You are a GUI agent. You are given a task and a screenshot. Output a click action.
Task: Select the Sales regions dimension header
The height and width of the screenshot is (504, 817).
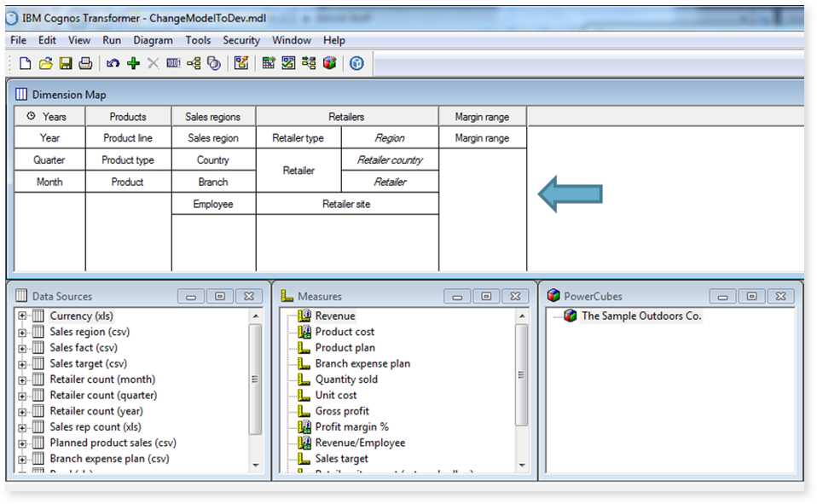coord(213,117)
